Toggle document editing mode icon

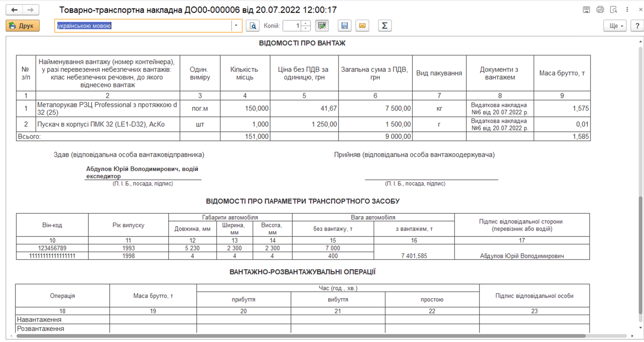322,26
